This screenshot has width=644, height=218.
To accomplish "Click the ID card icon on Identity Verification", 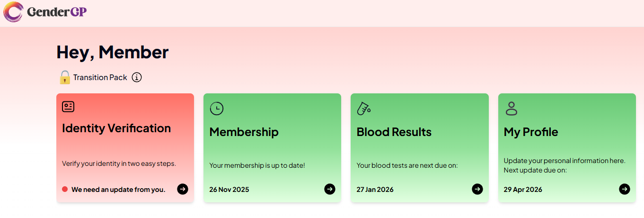I will coord(68,107).
